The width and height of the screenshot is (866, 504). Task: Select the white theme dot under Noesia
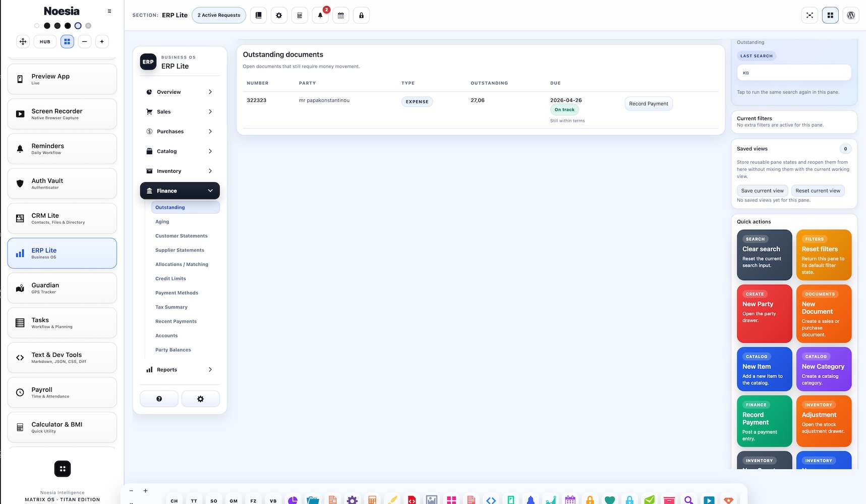click(x=37, y=26)
